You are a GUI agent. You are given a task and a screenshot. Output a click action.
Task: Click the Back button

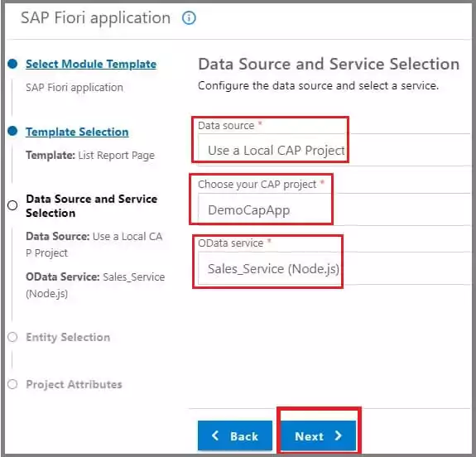pos(235,435)
